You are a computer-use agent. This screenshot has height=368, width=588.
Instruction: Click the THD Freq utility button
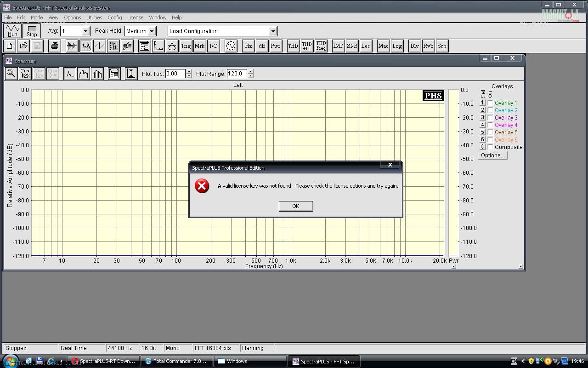[x=321, y=46]
